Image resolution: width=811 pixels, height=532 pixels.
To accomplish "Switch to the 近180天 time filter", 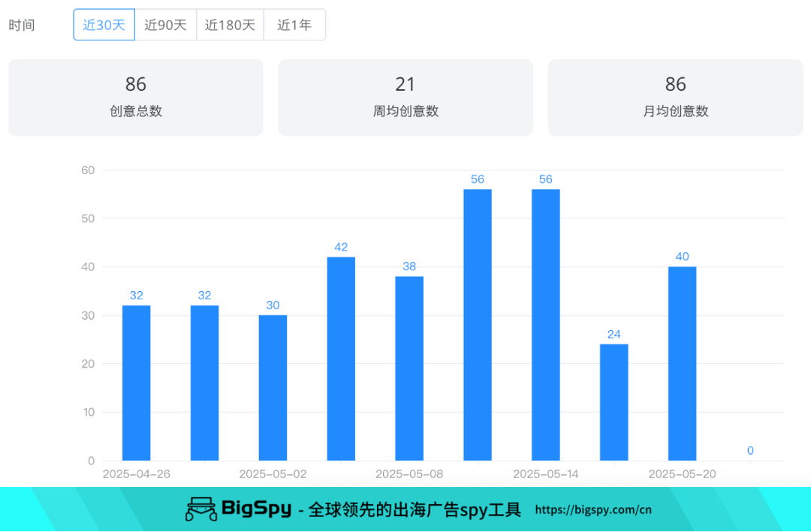I will coord(230,24).
